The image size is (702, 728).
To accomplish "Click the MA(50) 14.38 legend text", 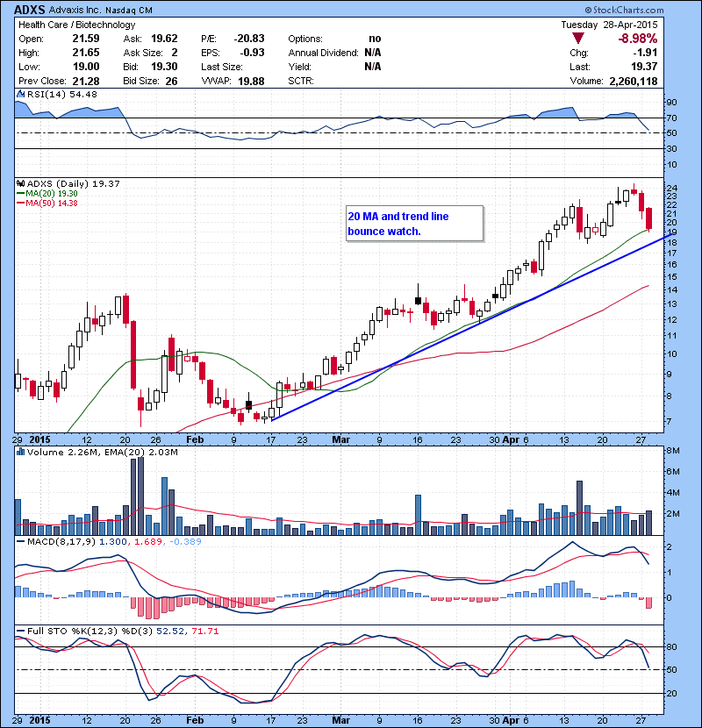I will (x=52, y=203).
